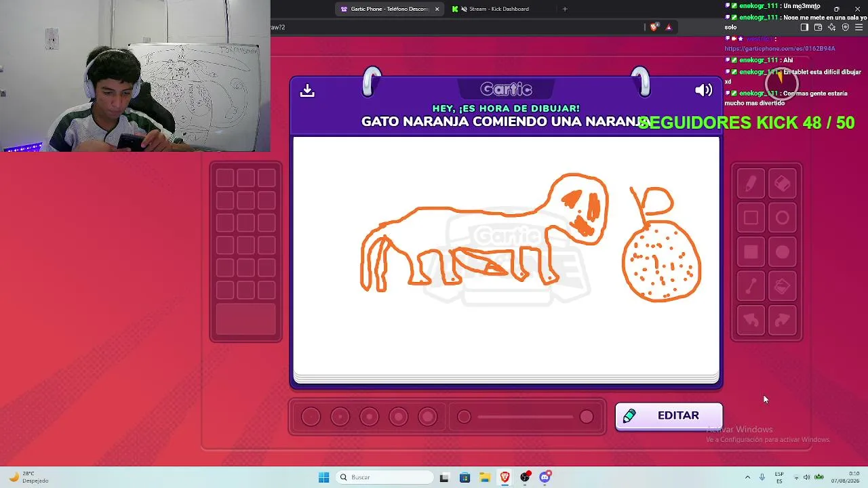Open OBS Studio from the taskbar
The image size is (868, 488).
525,477
